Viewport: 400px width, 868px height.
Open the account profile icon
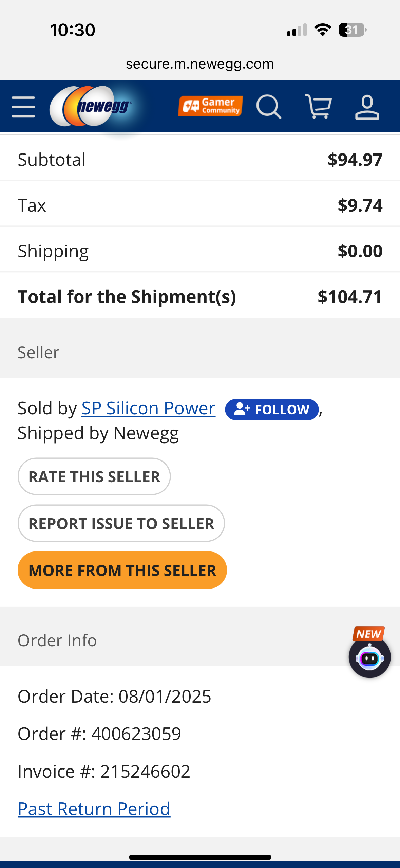pyautogui.click(x=367, y=107)
